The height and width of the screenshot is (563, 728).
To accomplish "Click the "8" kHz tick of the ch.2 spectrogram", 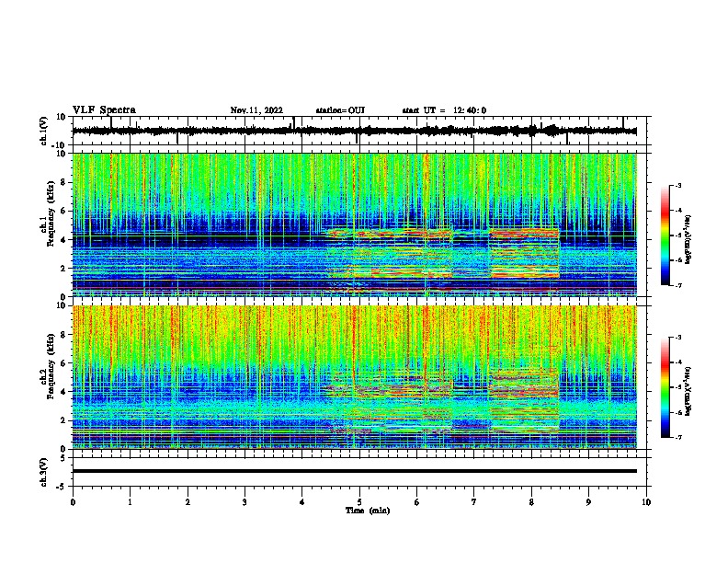I will [x=63, y=335].
